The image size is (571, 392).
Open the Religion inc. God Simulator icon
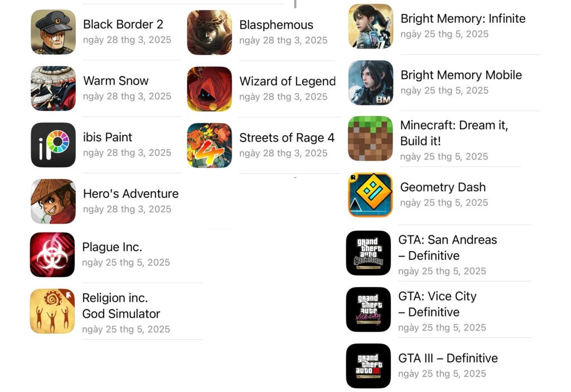click(52, 311)
